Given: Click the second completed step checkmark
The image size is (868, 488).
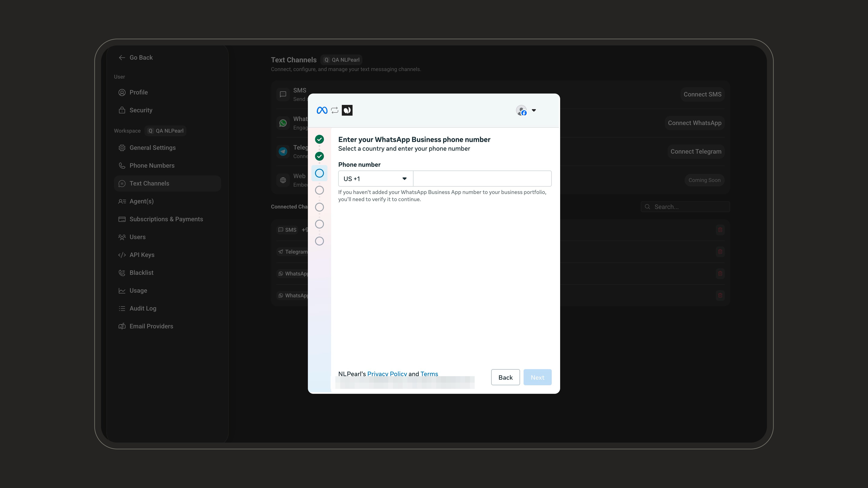Looking at the screenshot, I should [x=319, y=156].
